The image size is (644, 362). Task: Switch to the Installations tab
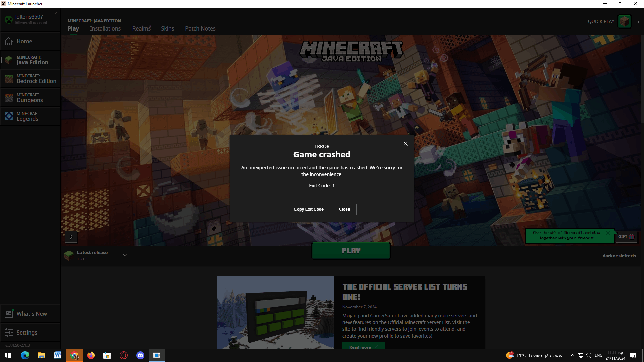click(x=105, y=28)
